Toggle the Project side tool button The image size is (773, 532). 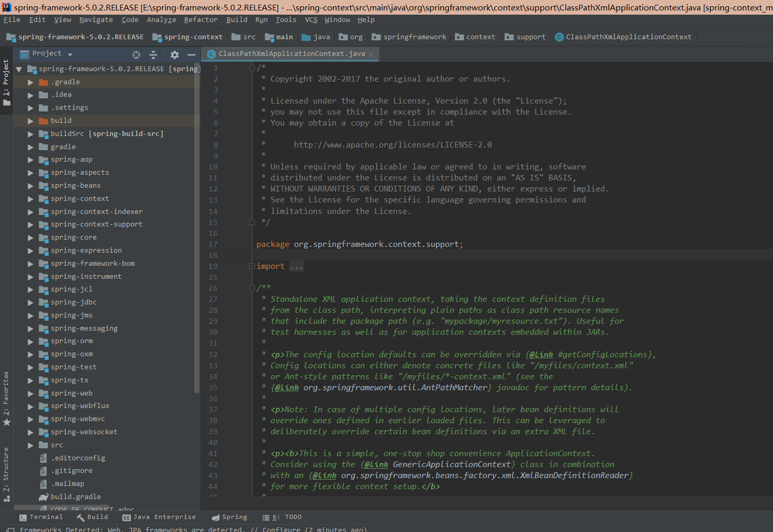pos(6,82)
